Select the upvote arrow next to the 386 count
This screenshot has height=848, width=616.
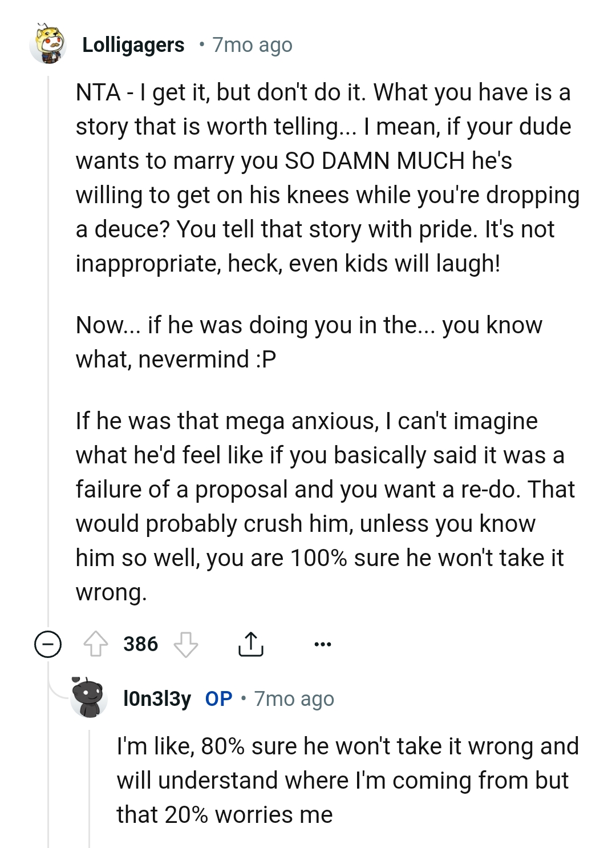click(x=98, y=644)
